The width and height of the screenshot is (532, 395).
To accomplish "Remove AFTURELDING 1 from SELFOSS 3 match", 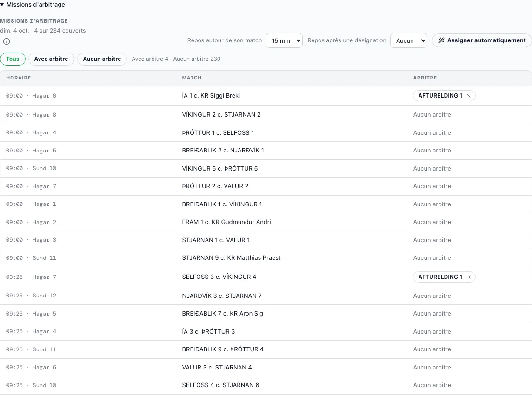I will pyautogui.click(x=469, y=277).
